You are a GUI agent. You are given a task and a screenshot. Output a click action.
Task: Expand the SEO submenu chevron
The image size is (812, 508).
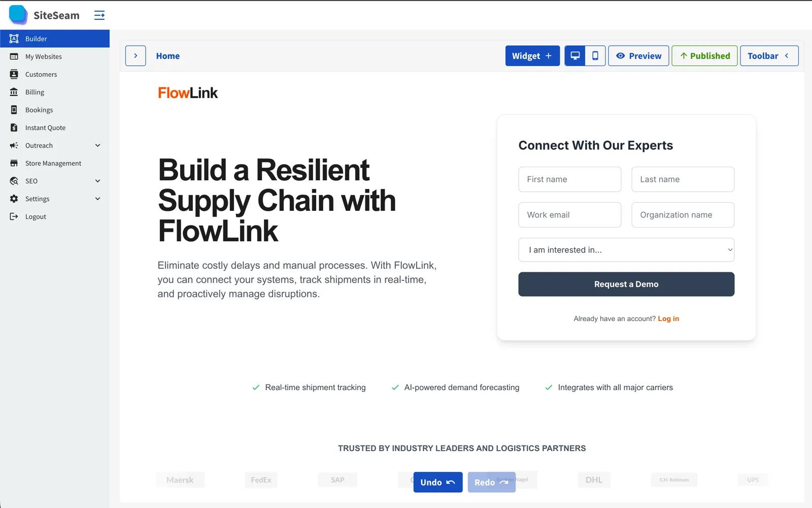pyautogui.click(x=97, y=181)
